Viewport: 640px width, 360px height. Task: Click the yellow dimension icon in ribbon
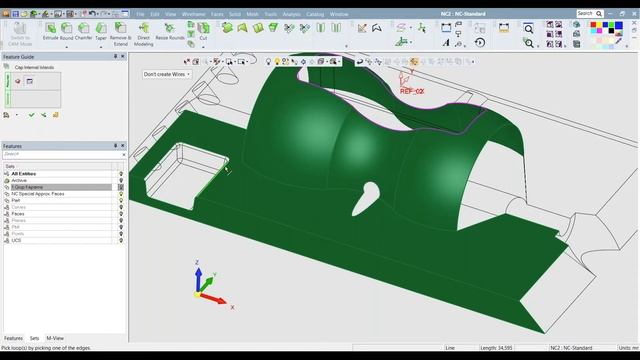tap(504, 28)
